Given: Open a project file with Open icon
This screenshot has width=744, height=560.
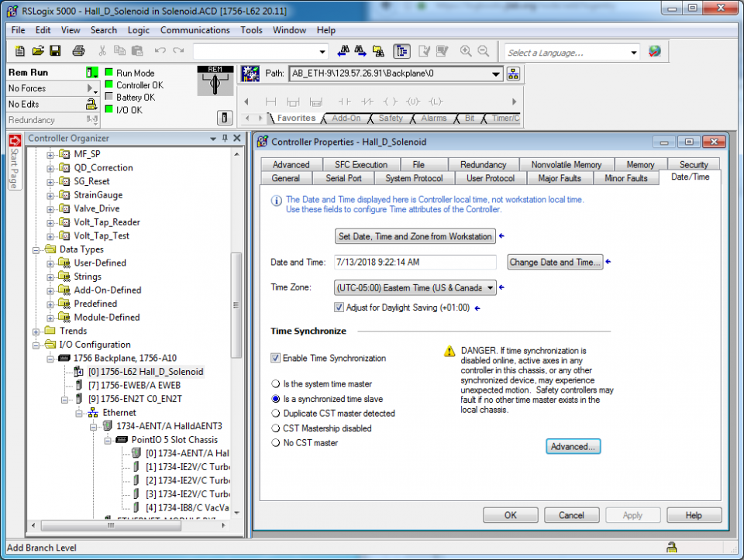Looking at the screenshot, I should [38, 51].
